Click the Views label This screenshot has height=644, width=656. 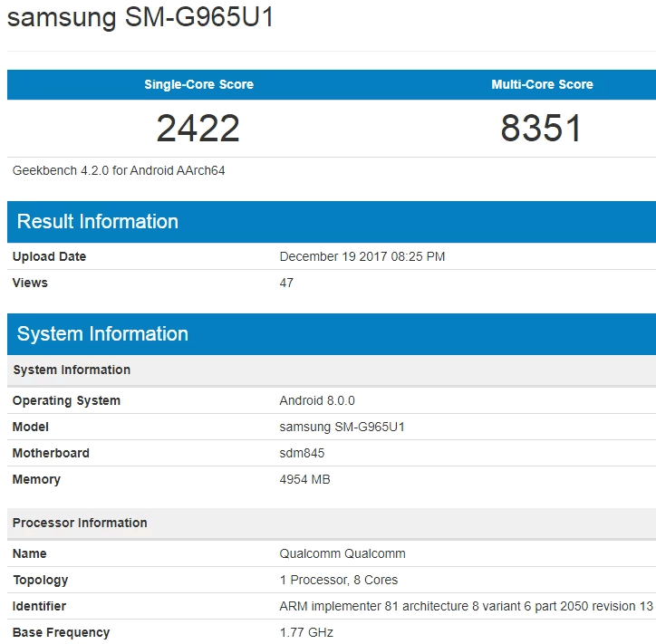[30, 283]
